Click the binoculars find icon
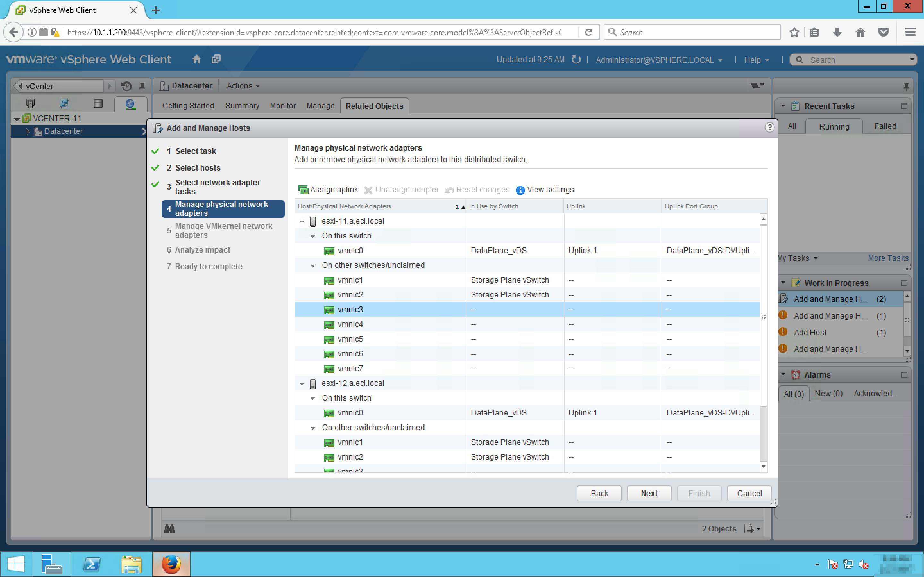The image size is (924, 577). click(169, 529)
